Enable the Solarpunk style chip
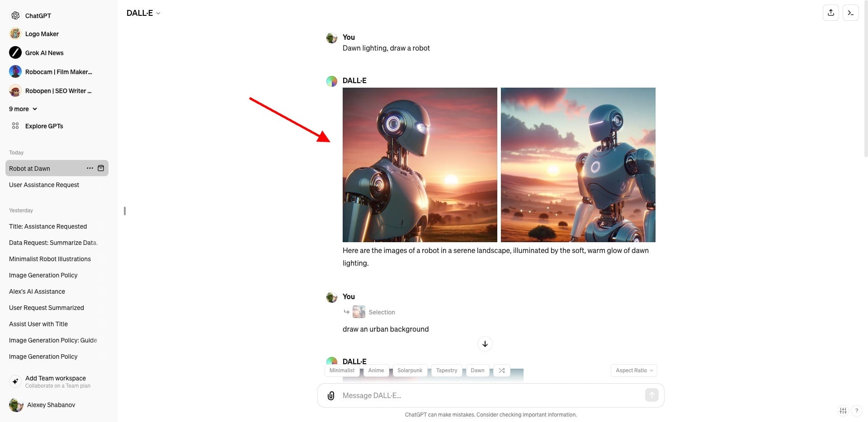Image resolution: width=868 pixels, height=422 pixels. tap(410, 370)
